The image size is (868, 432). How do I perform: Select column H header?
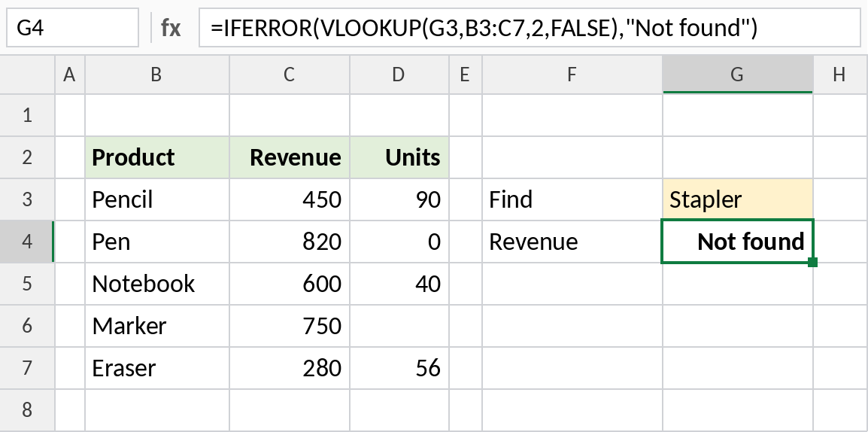click(x=840, y=75)
